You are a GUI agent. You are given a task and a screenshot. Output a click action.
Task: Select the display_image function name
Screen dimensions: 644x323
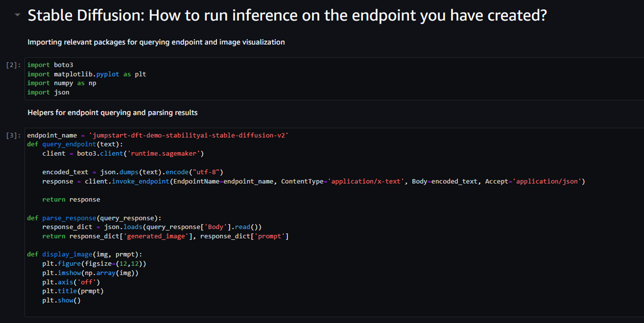[x=67, y=254]
